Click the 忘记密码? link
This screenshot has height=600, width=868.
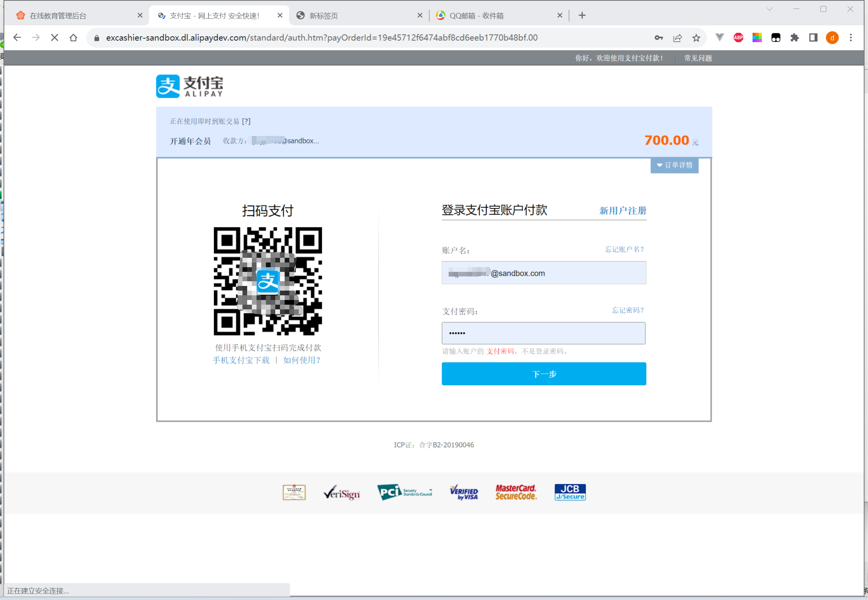[x=628, y=310]
